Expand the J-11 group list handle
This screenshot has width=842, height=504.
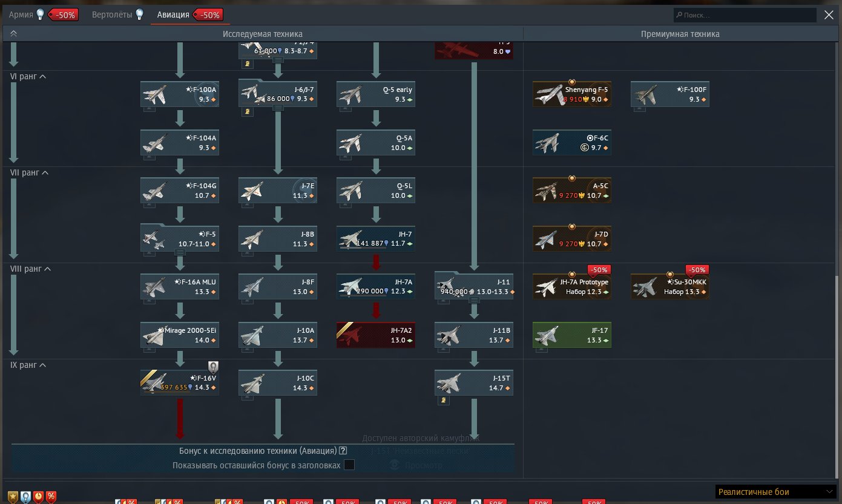[x=474, y=300]
